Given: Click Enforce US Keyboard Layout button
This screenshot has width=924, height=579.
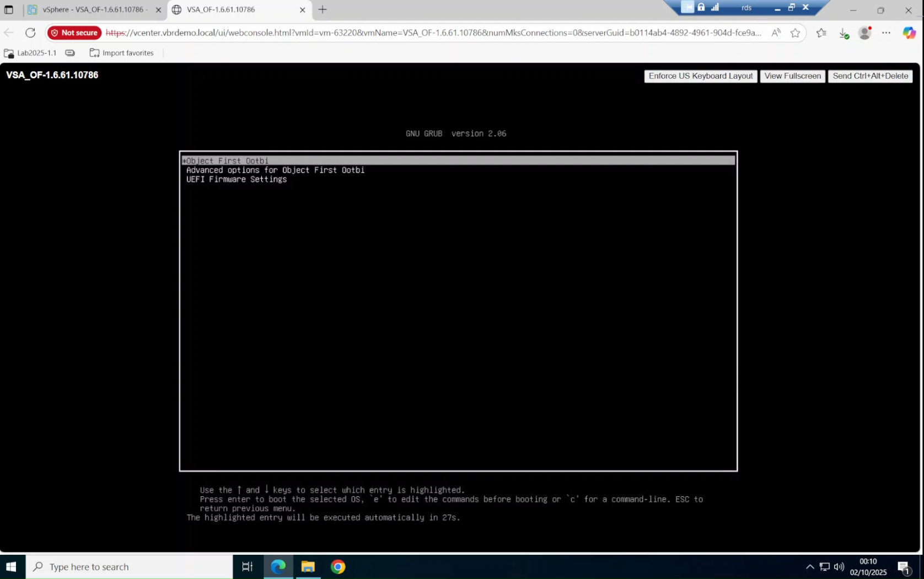Looking at the screenshot, I should [700, 76].
